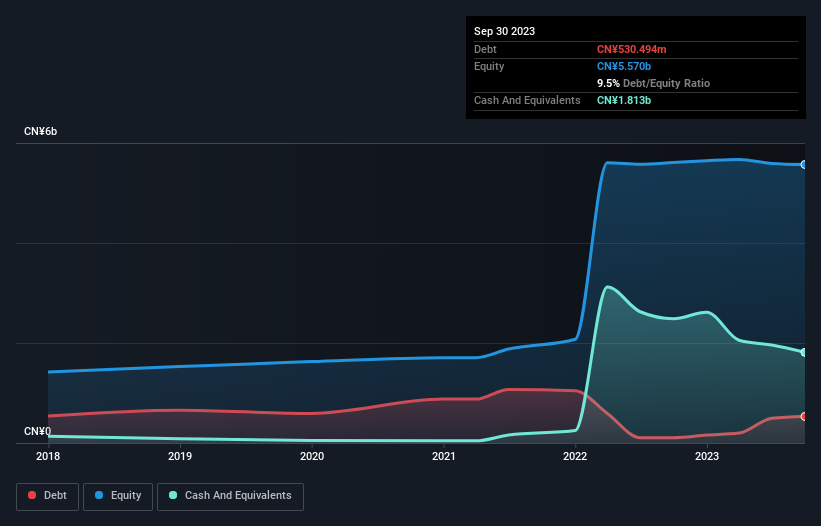
Task: Click the 2021 x-axis label
Action: 444,456
